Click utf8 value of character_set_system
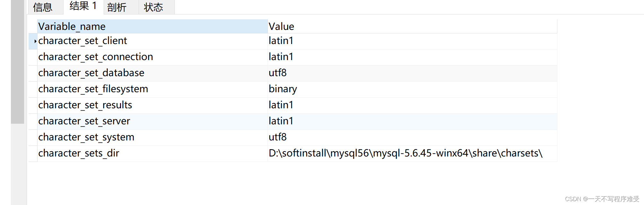The width and height of the screenshot is (644, 205). pos(412,138)
